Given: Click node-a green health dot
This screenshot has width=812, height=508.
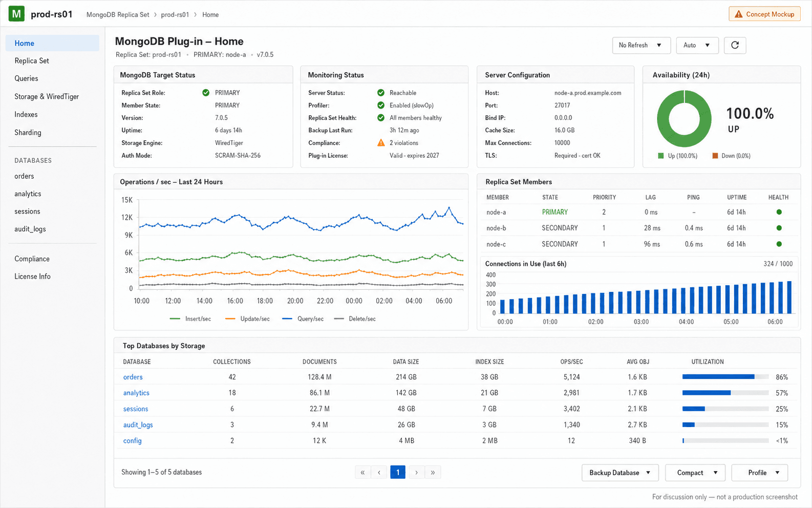Looking at the screenshot, I should click(x=779, y=212).
